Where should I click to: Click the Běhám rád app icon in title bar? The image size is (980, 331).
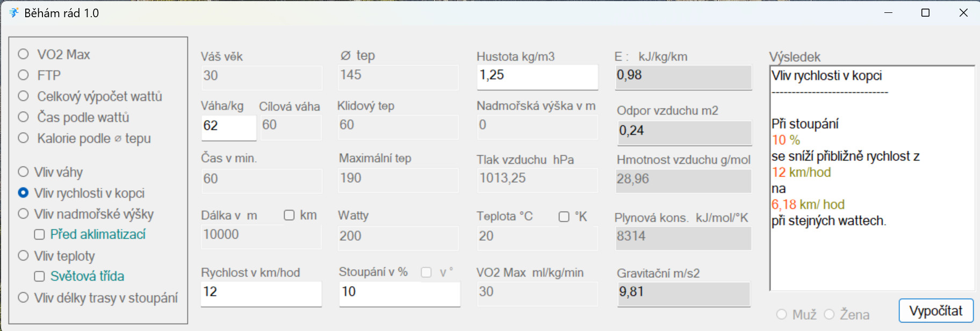coord(13,13)
